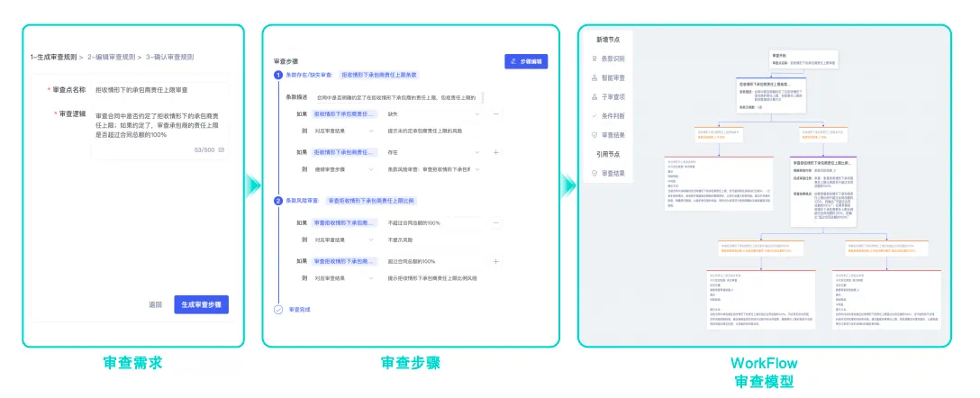Open the 存在 condition dropdown

476,152
